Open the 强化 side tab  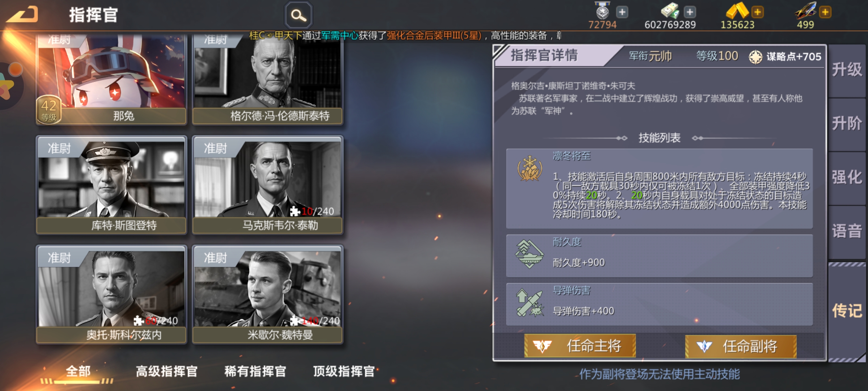847,177
